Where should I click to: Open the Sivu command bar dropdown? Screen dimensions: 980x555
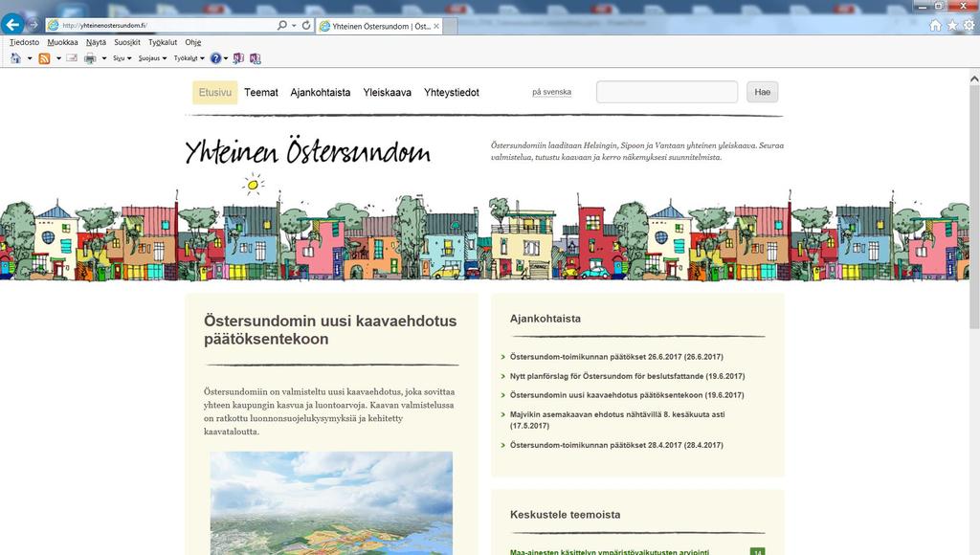pyautogui.click(x=122, y=58)
